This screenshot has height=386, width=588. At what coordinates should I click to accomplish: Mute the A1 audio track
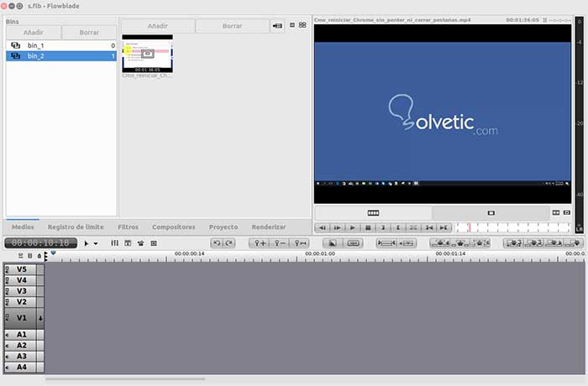pos(7,334)
